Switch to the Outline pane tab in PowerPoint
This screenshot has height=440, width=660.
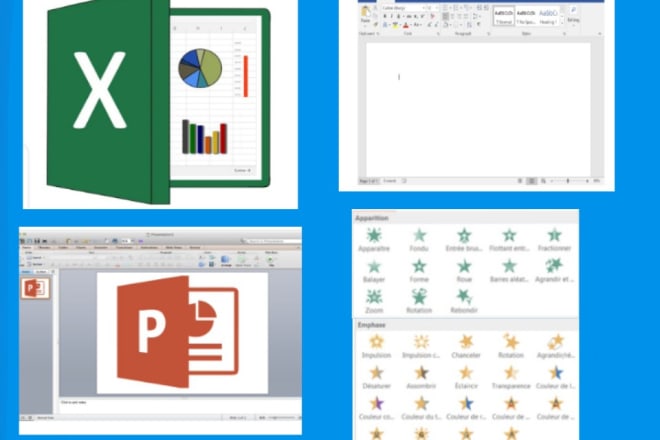[41, 272]
